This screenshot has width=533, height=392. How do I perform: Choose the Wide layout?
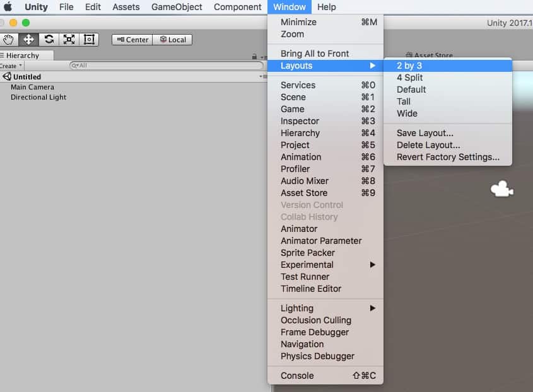coord(448,113)
